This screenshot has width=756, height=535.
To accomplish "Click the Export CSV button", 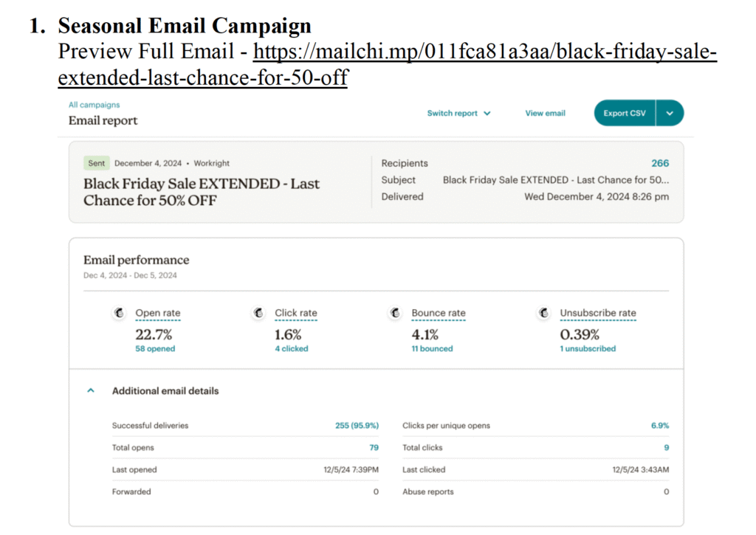I will click(x=625, y=113).
